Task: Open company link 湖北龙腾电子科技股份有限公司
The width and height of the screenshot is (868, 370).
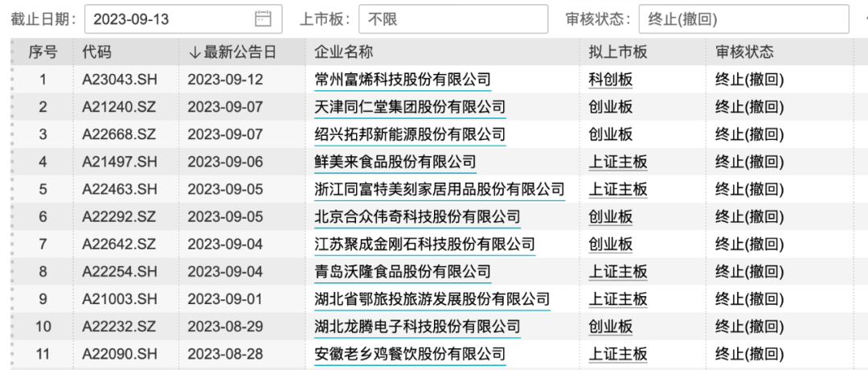Action: click(x=417, y=327)
